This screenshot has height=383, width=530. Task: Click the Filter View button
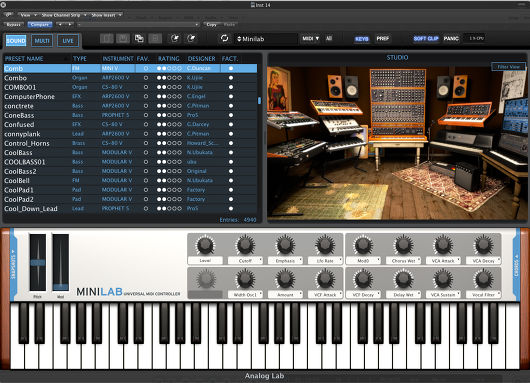(508, 67)
